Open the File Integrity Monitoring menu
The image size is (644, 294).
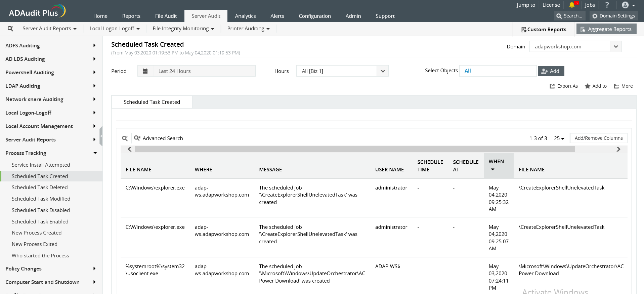[x=183, y=29]
